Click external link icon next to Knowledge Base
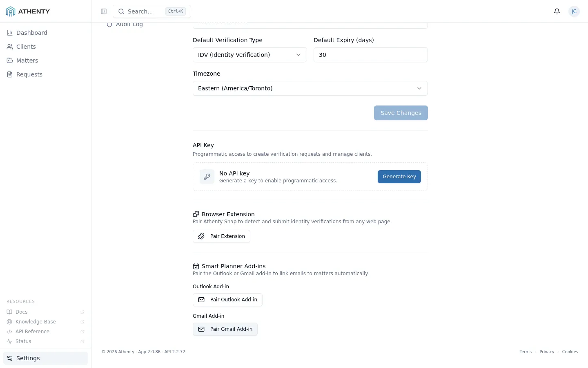 pyautogui.click(x=82, y=322)
